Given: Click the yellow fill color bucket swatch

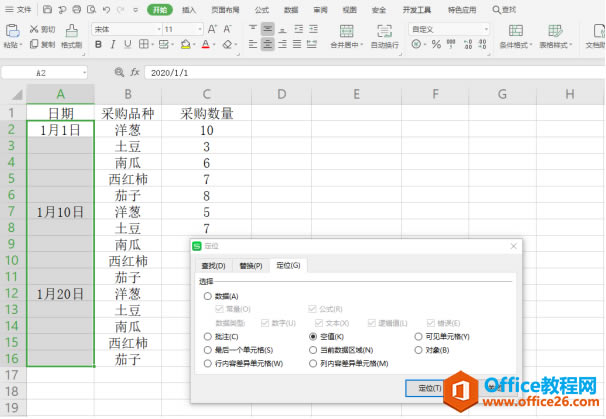Looking at the screenshot, I should point(186,44).
